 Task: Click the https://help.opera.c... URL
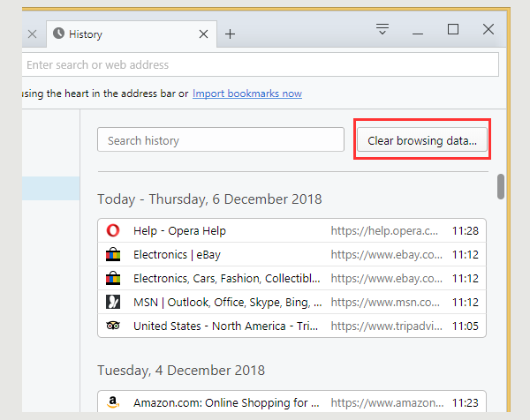[384, 231]
